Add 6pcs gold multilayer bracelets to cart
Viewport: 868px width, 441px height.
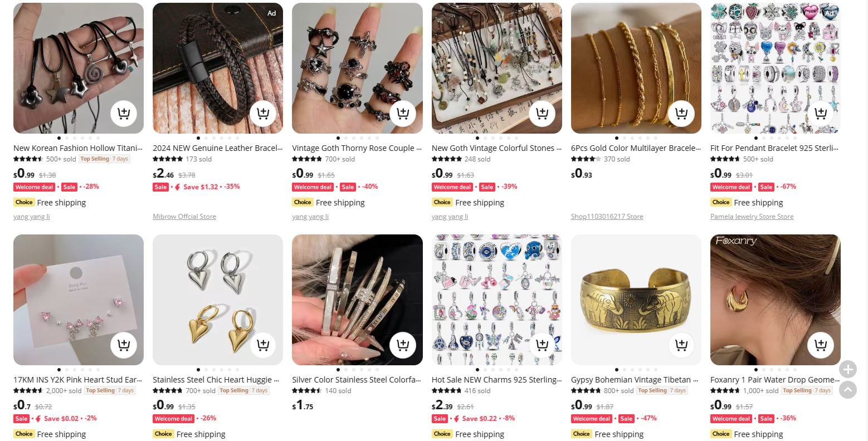pos(681,114)
